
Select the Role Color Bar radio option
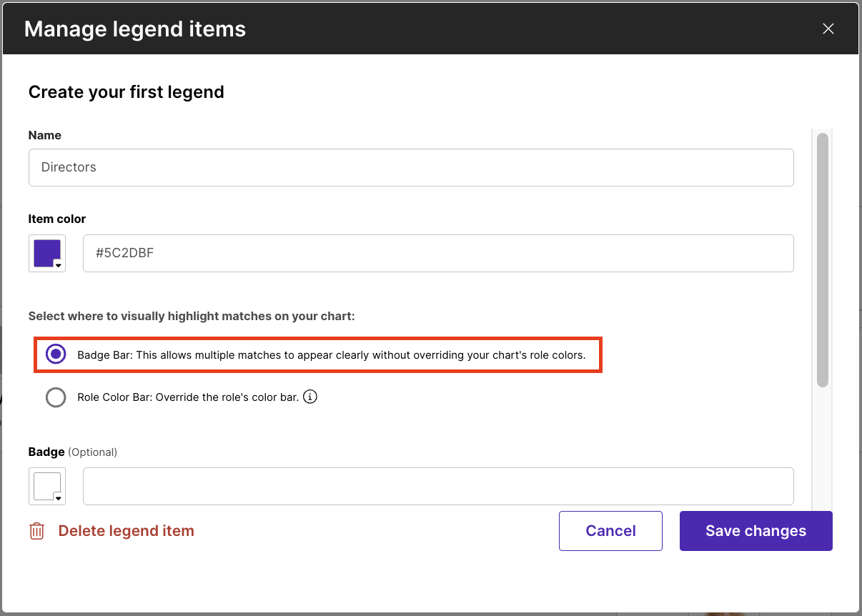coord(56,397)
